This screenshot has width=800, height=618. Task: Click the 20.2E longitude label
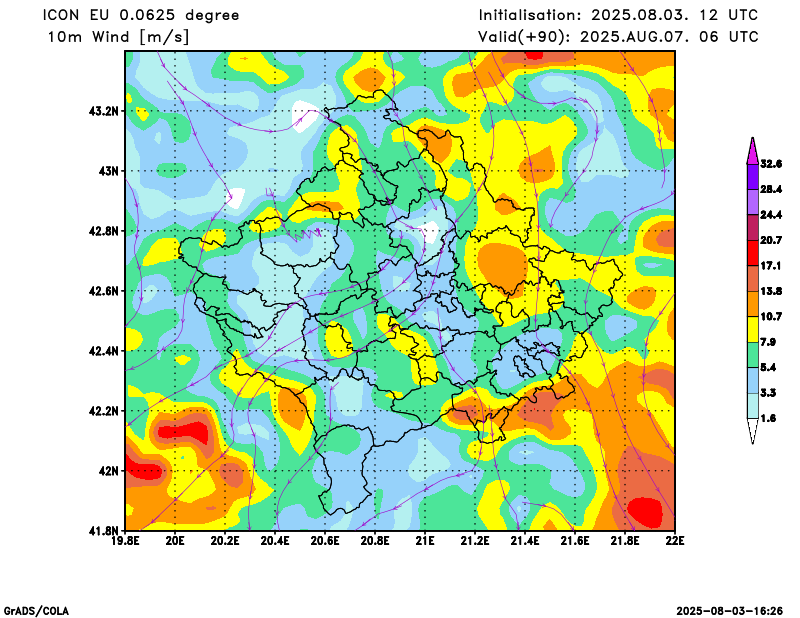point(226,541)
